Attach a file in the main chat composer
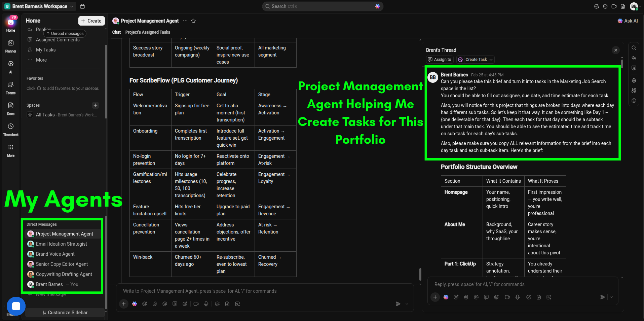This screenshot has height=321, width=644. tap(155, 304)
